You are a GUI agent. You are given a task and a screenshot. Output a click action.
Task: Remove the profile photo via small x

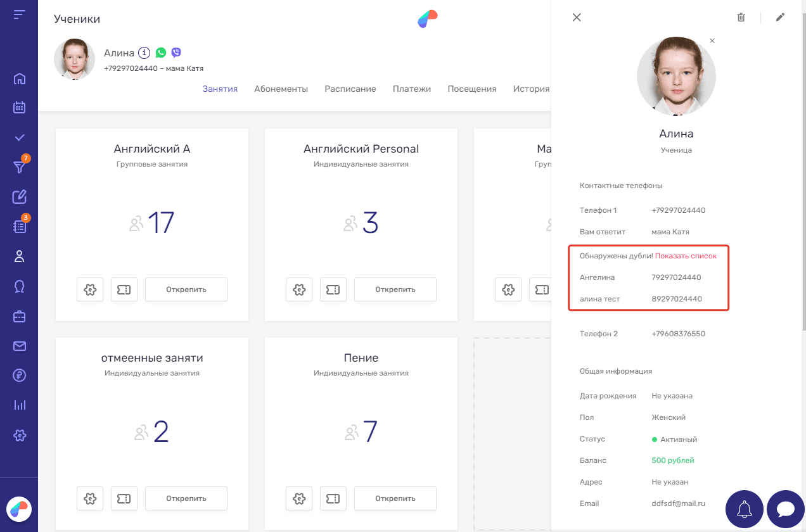pos(712,41)
